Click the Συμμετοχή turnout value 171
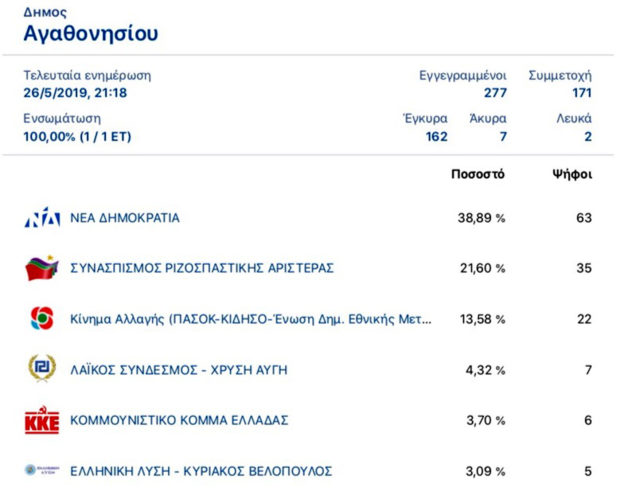This screenshot has width=620, height=494. coord(582,93)
